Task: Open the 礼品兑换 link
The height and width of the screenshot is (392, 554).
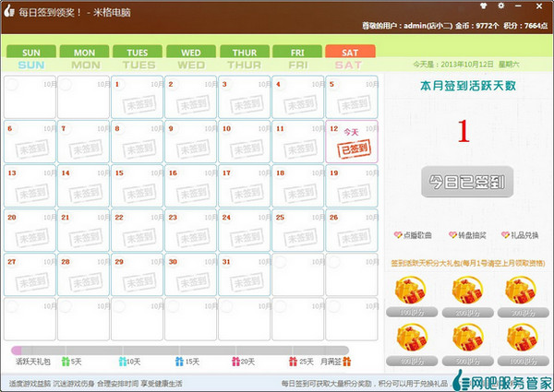Action: point(520,235)
